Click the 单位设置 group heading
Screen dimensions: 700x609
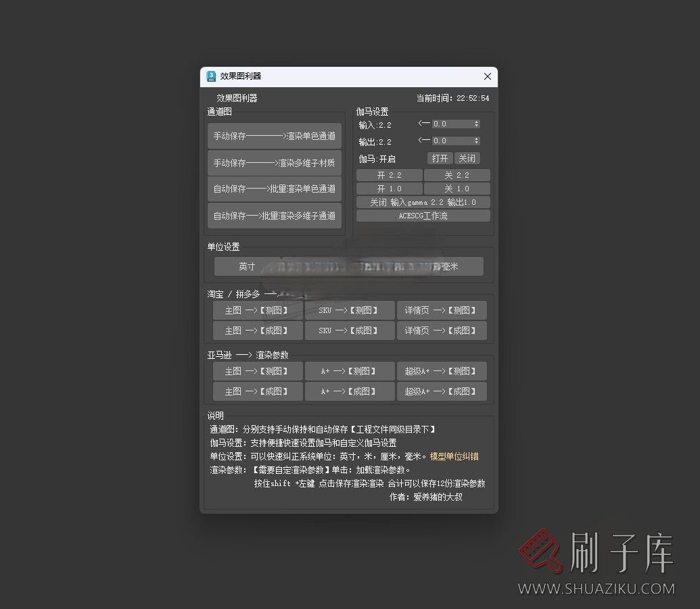click(224, 247)
